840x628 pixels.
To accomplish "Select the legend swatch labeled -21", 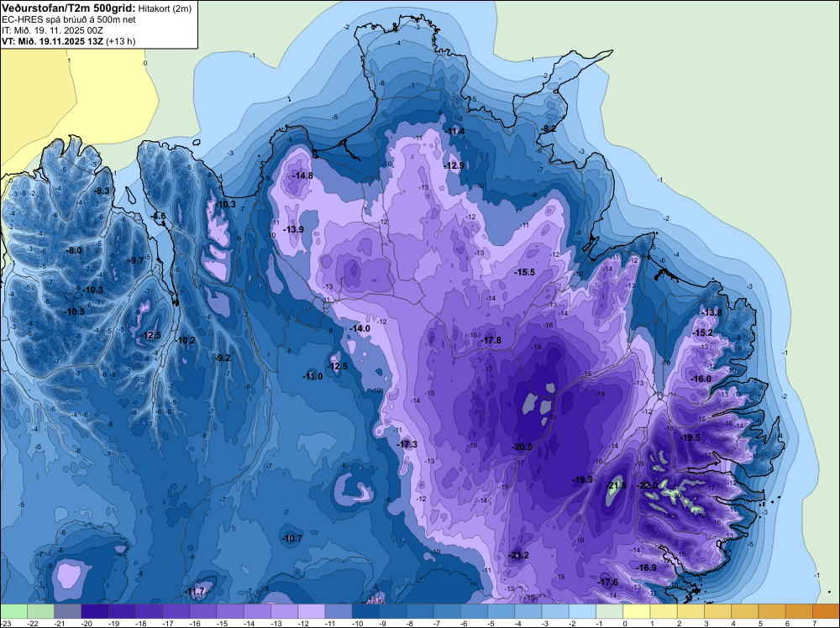I will pos(67,611).
